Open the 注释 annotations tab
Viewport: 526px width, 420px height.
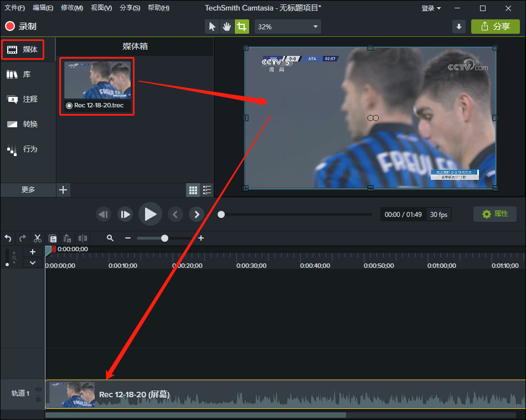pos(23,99)
